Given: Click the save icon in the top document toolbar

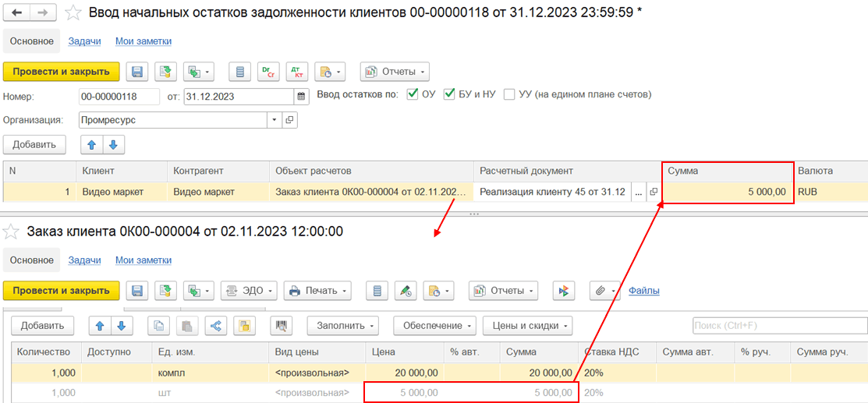Looking at the screenshot, I should click(x=137, y=72).
